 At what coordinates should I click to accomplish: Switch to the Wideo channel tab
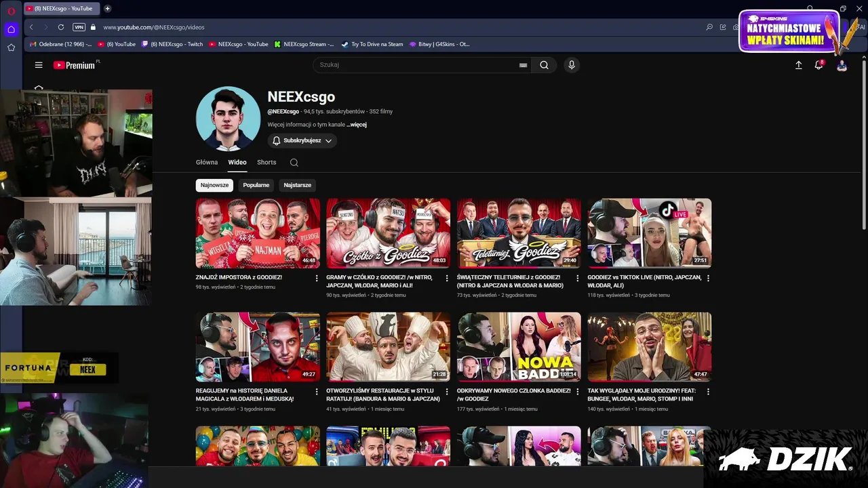coord(237,163)
